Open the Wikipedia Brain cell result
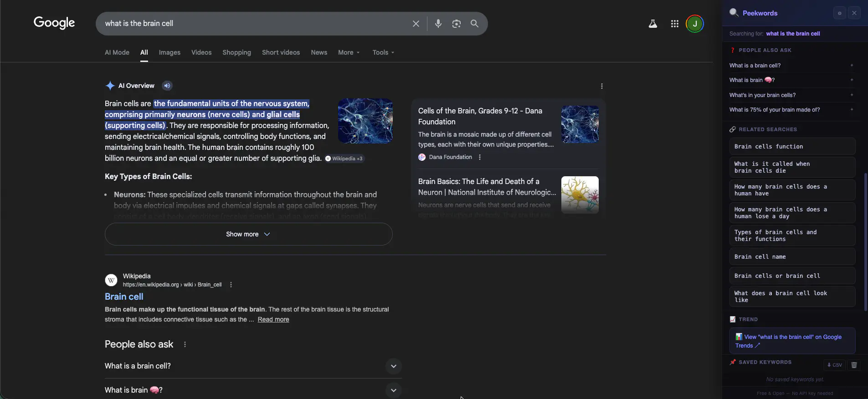The image size is (868, 399). tap(124, 297)
